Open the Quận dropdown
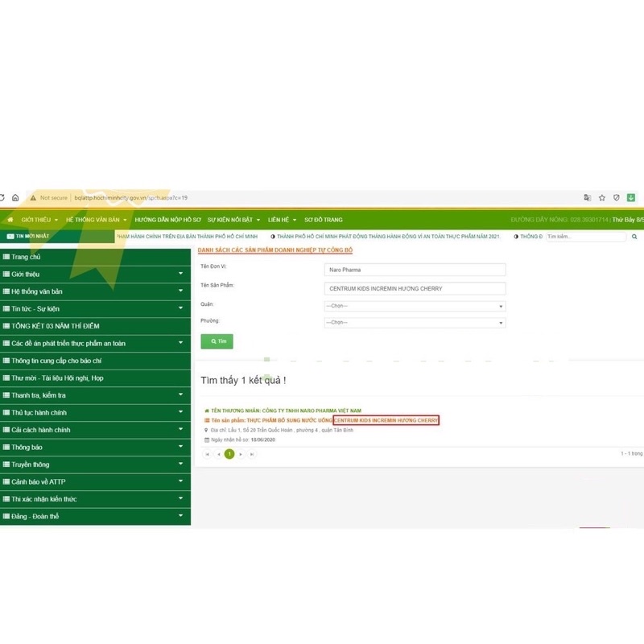This screenshot has height=644, width=644. pyautogui.click(x=415, y=306)
